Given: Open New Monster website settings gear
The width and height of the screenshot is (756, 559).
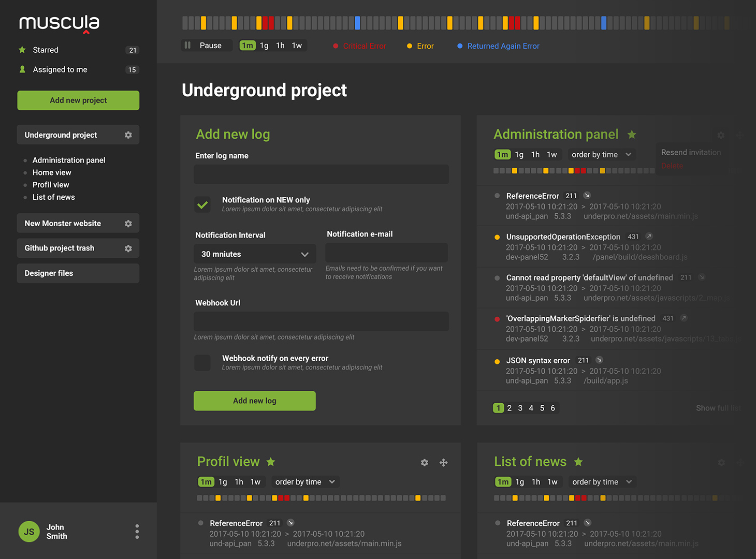Looking at the screenshot, I should [x=128, y=224].
